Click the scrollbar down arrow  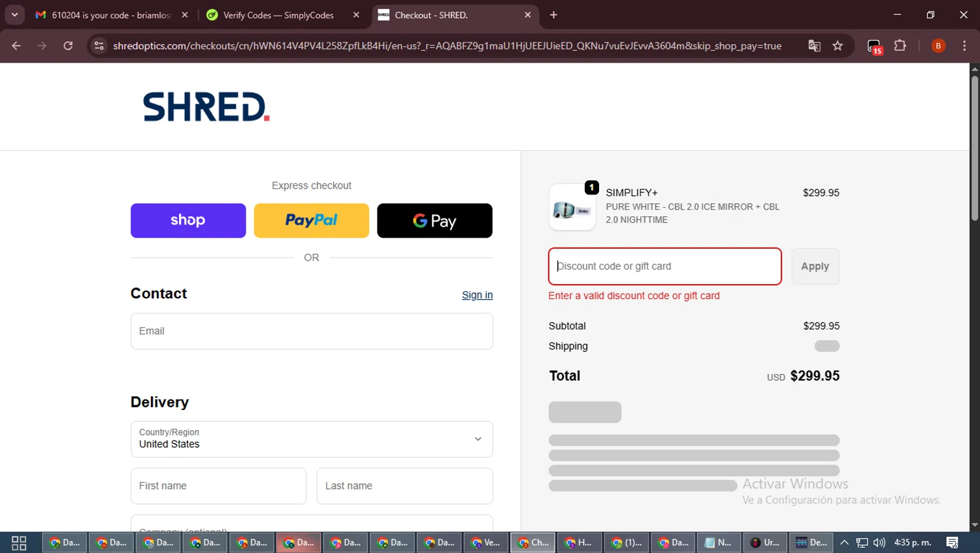pyautogui.click(x=975, y=525)
